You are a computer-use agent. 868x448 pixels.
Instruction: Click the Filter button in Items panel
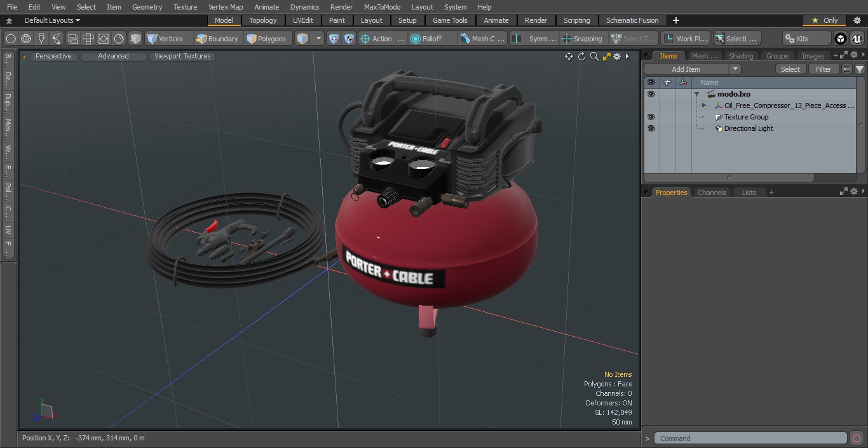tap(824, 69)
